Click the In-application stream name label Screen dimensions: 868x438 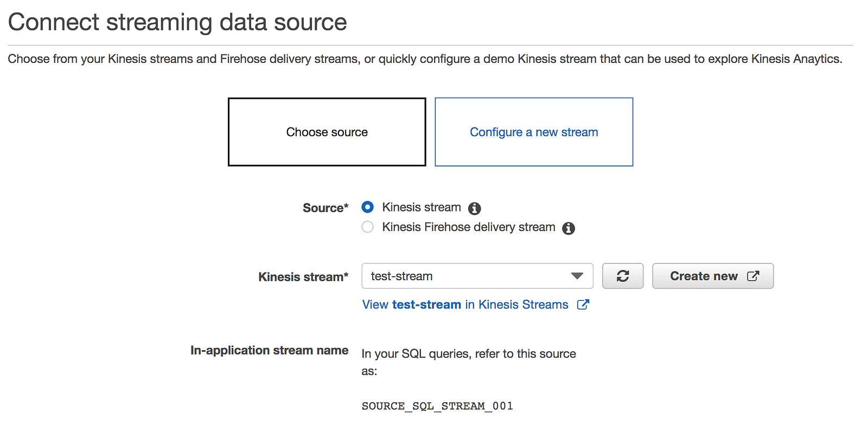point(269,350)
